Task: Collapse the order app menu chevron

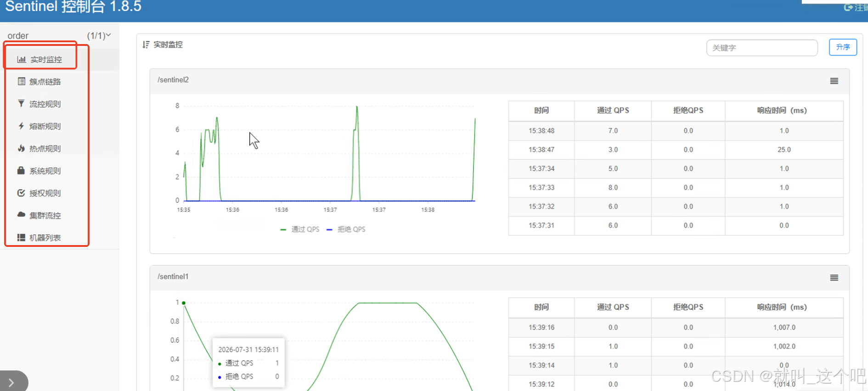Action: tap(108, 35)
